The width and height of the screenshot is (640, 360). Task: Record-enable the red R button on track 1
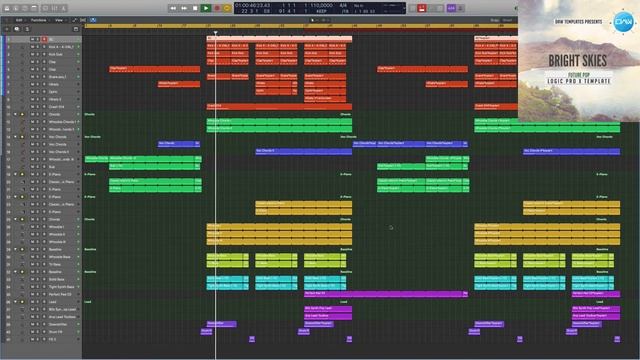pos(44,39)
